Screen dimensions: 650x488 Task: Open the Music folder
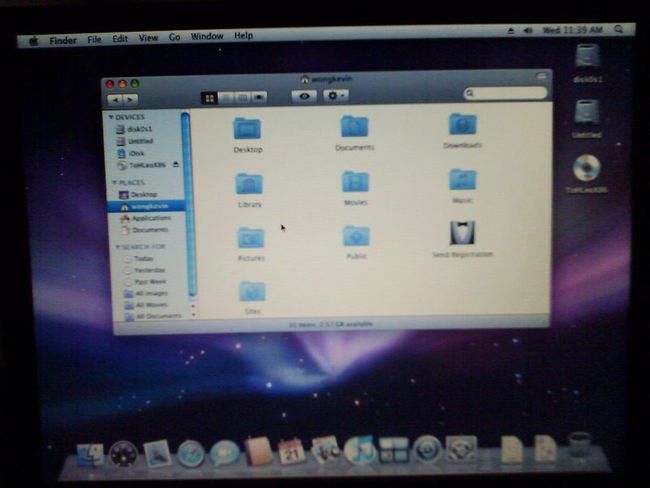[x=463, y=180]
